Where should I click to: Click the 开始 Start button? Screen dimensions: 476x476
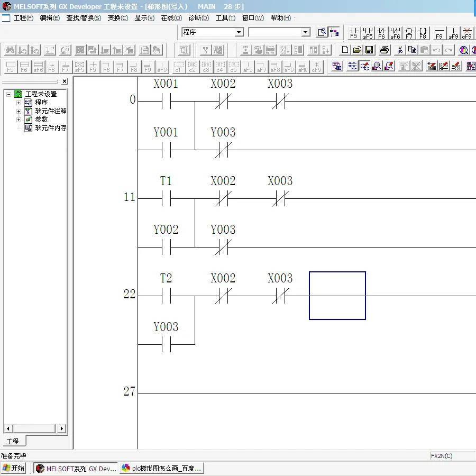(x=13, y=468)
